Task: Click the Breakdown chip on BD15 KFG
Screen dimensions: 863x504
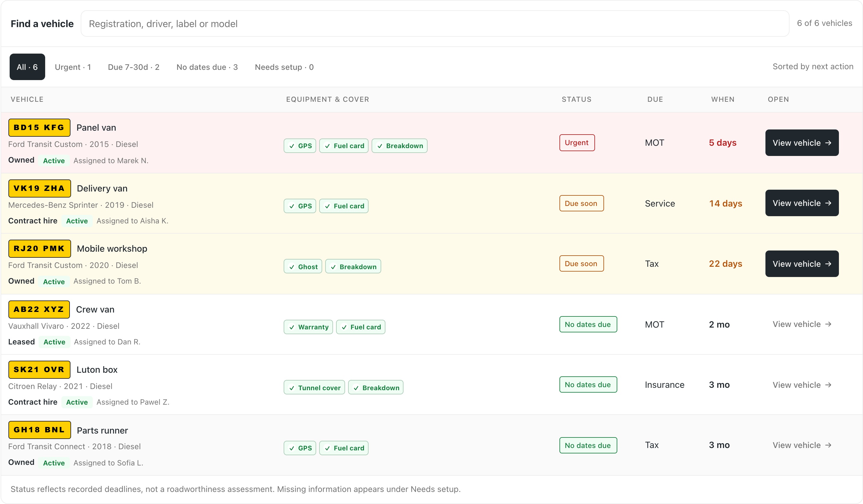Action: point(399,146)
